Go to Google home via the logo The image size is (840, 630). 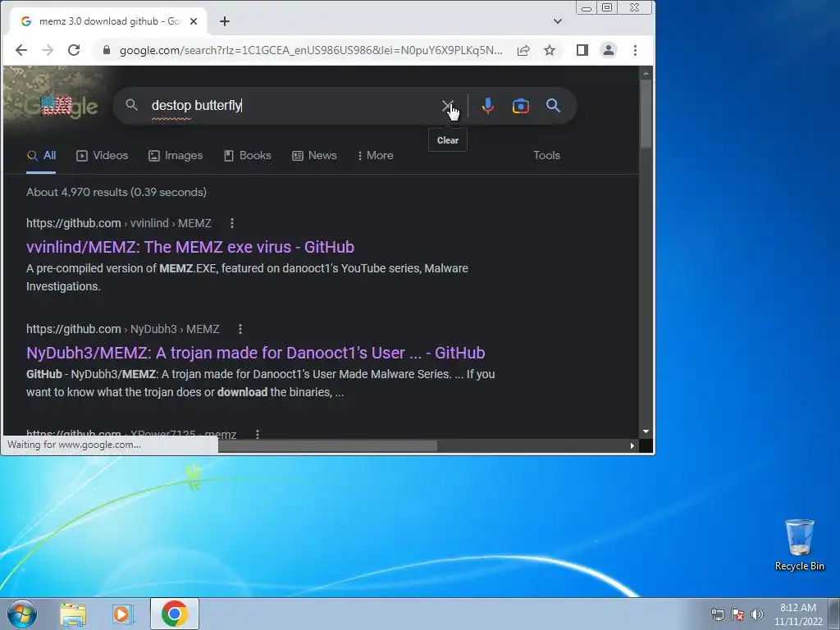61,107
